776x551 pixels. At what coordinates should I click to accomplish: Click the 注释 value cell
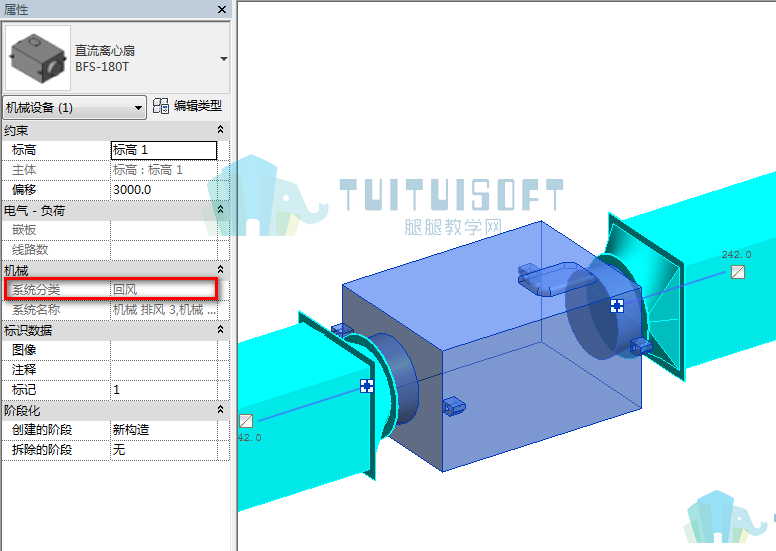click(164, 370)
